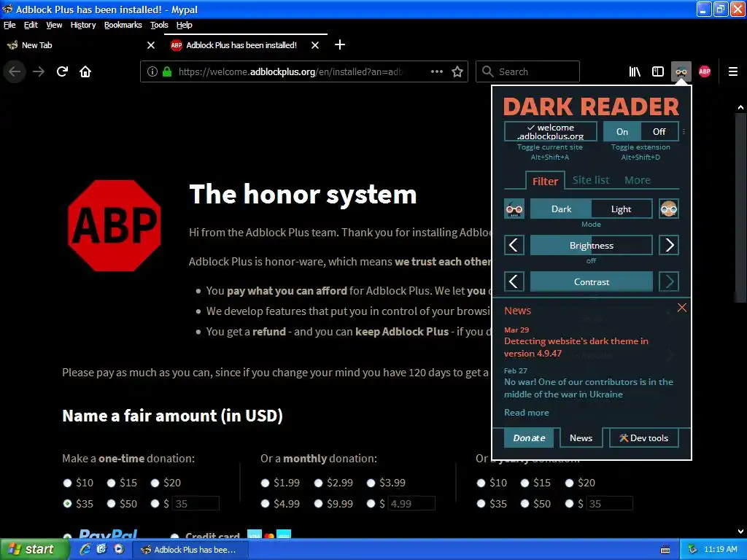Open the View menu
This screenshot has height=560, width=747.
(54, 25)
